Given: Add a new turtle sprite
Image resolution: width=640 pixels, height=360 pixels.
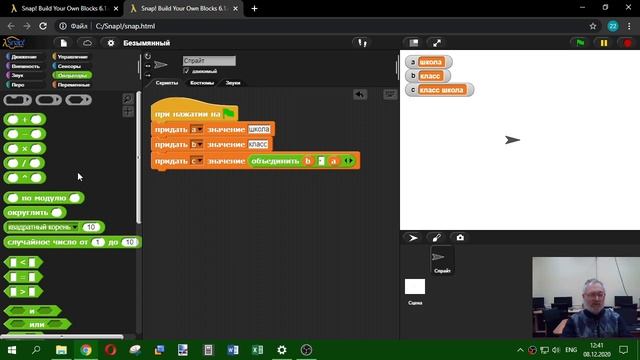Looking at the screenshot, I should point(413,238).
